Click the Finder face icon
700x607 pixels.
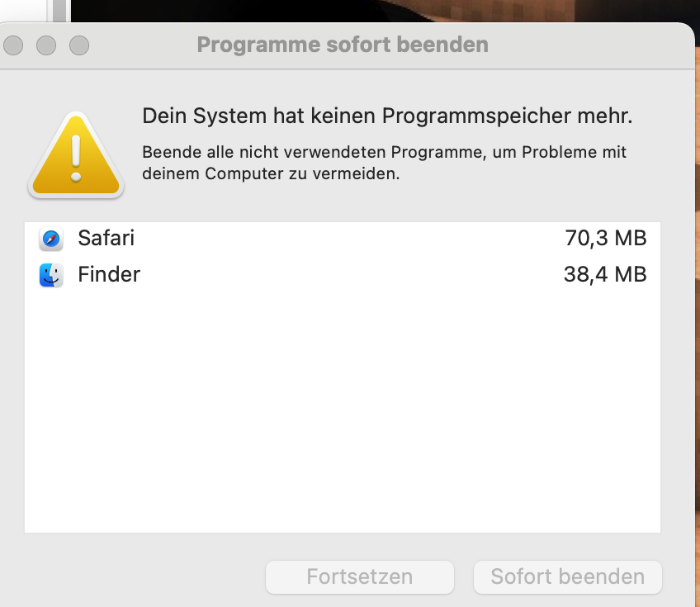tap(51, 275)
